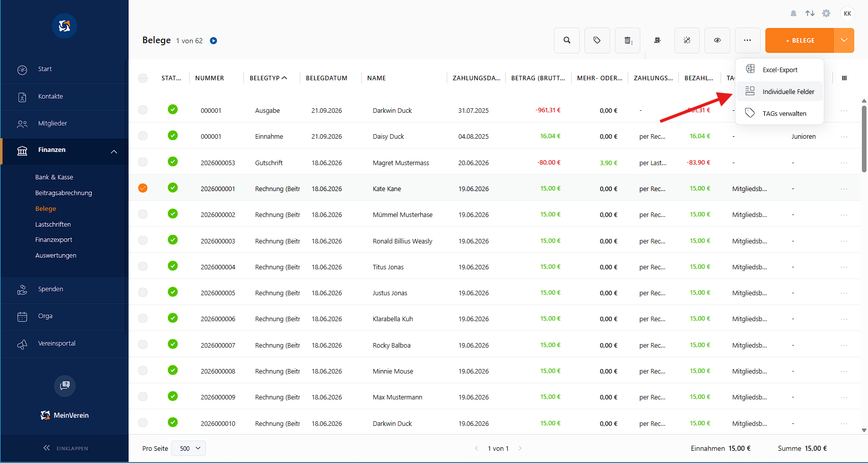Sort by the BELEGTYP column header
Screen dimensions: 868x463
pyautogui.click(x=268, y=78)
